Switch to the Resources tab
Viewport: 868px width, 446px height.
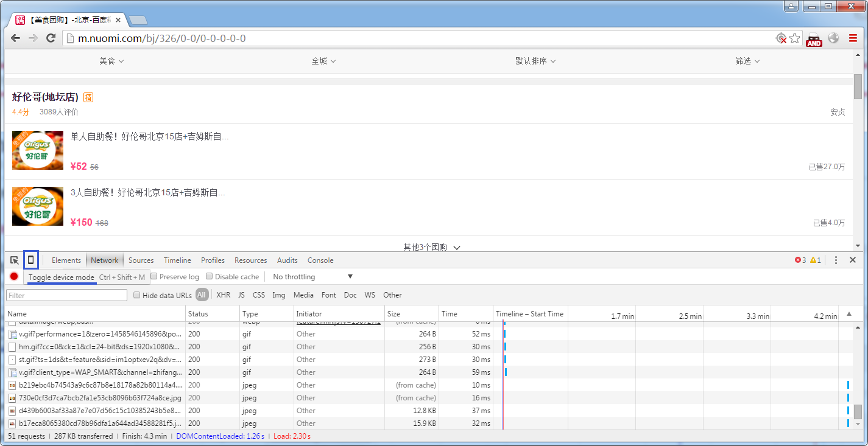(x=251, y=260)
